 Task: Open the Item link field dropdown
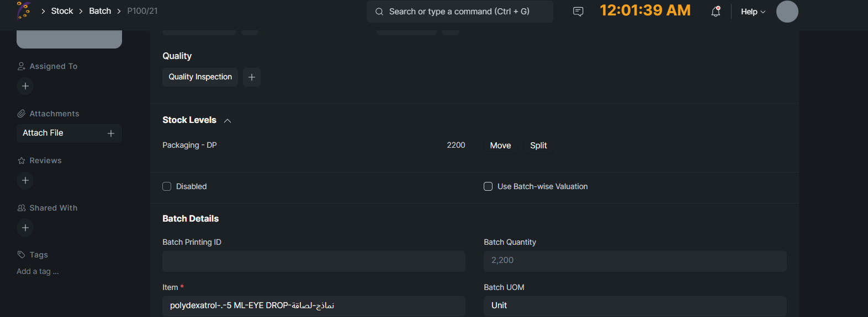point(314,305)
